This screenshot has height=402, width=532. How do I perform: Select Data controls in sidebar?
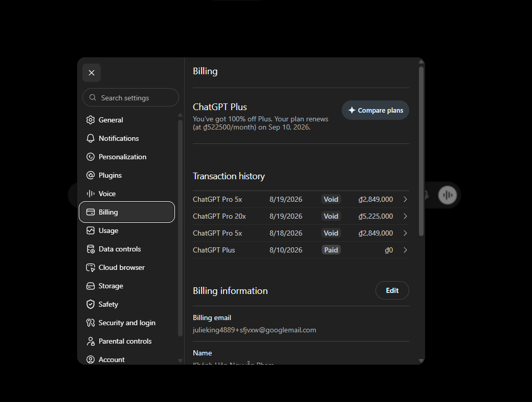tap(127, 249)
